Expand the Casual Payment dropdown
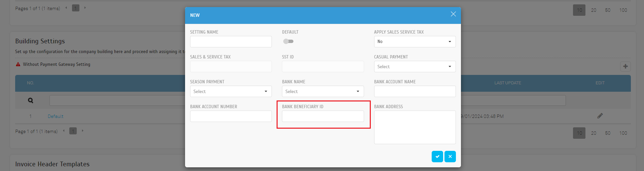The width and height of the screenshot is (644, 171). (x=415, y=67)
